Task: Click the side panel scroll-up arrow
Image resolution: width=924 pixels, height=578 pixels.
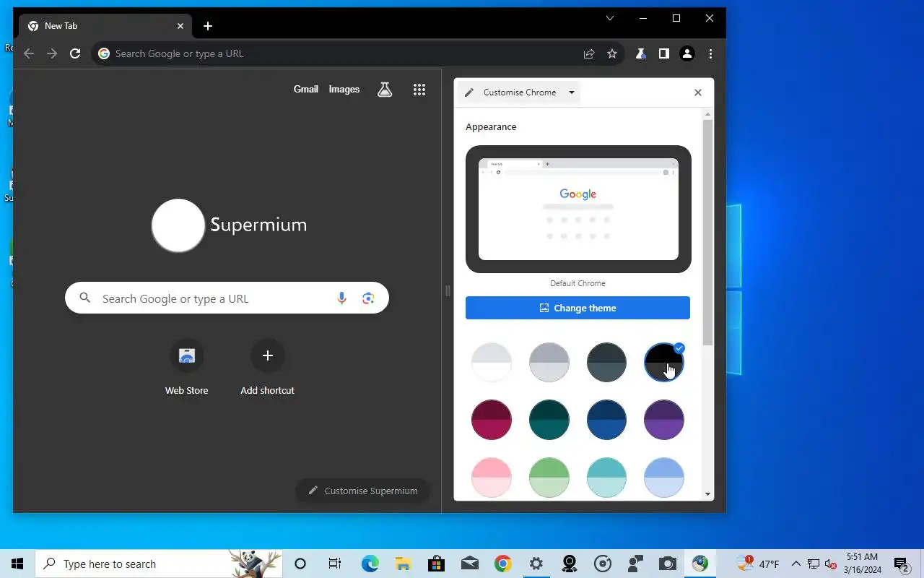Action: 708,114
